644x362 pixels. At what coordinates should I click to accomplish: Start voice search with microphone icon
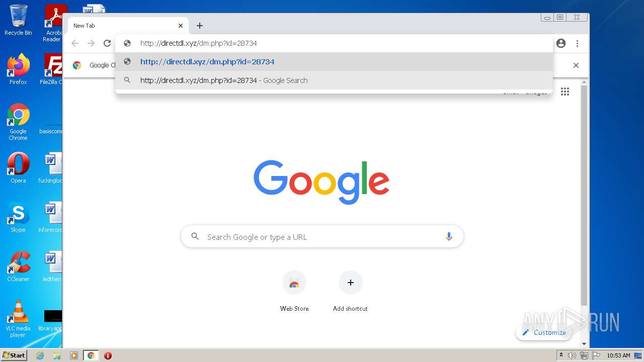(449, 237)
